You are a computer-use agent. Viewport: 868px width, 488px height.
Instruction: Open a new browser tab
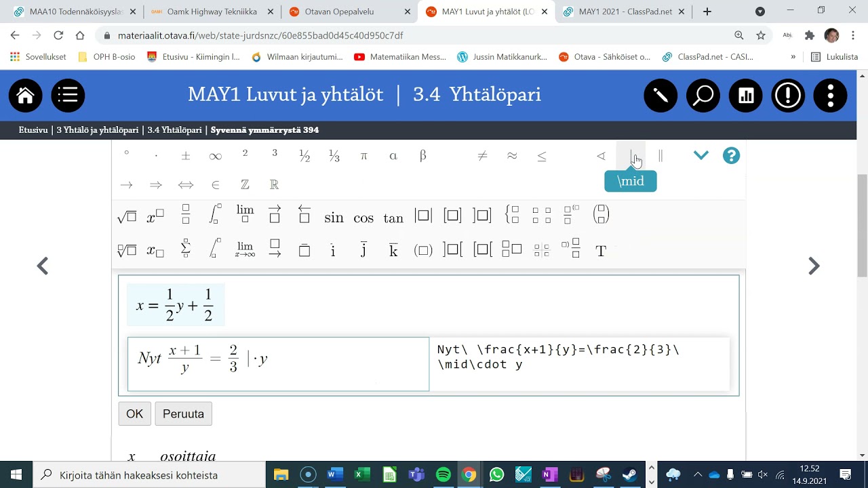pyautogui.click(x=707, y=12)
